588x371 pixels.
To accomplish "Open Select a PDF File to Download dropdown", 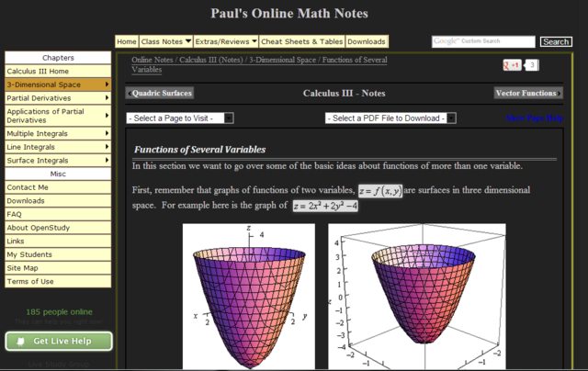I will [390, 118].
